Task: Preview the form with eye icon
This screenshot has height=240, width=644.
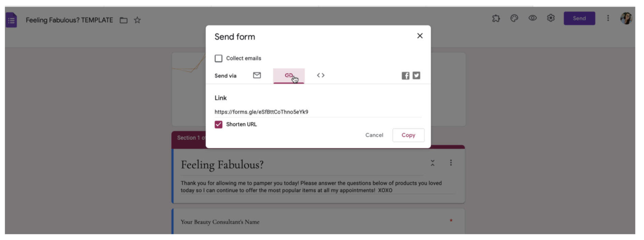Action: point(533,18)
